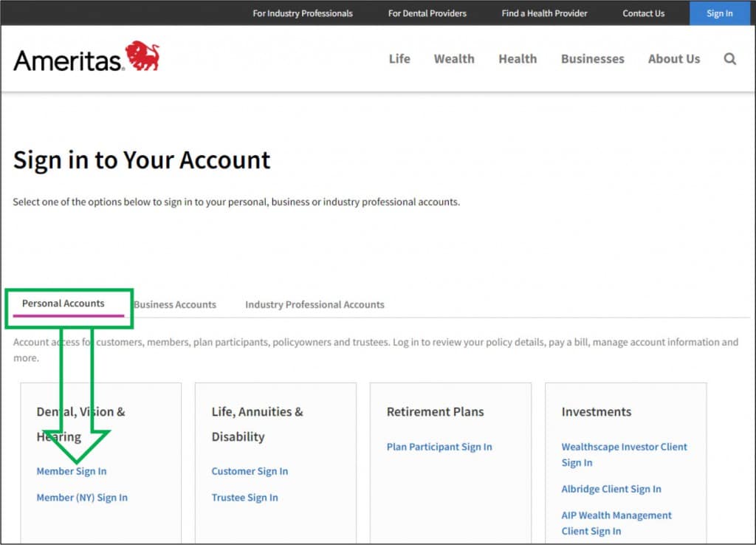Open the About Us menu

673,59
